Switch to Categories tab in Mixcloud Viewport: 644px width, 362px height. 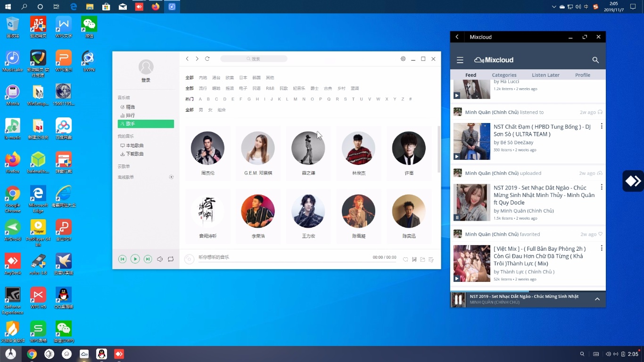[x=504, y=75]
